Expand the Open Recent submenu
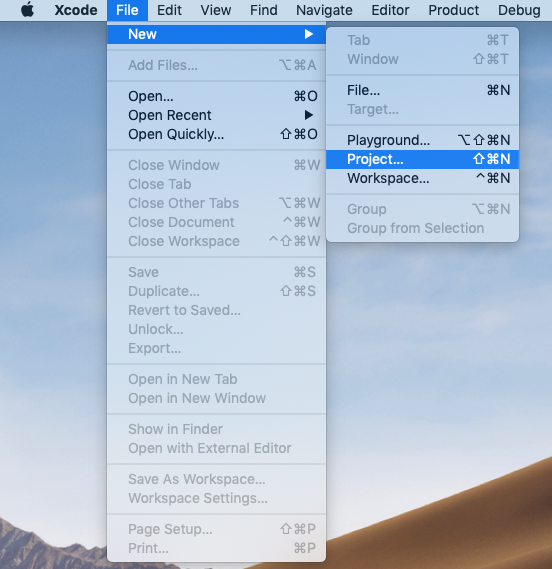Screen dimensions: 552x569 click(x=216, y=115)
